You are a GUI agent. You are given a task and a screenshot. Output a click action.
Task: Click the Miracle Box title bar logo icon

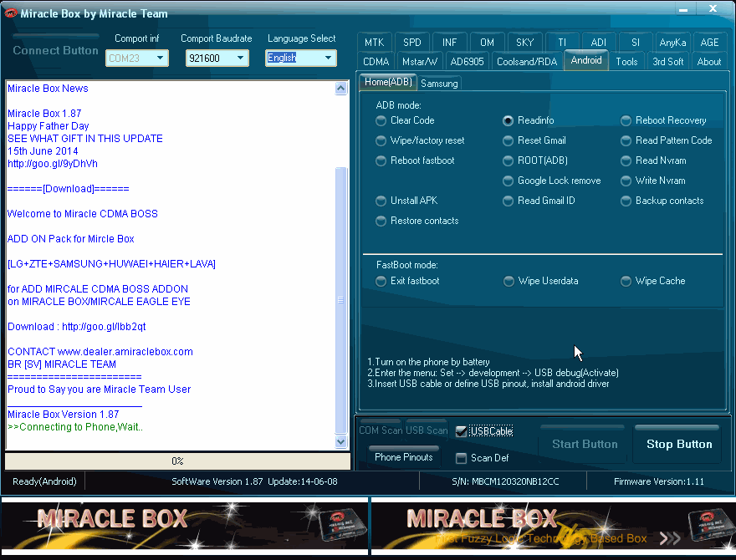[10, 13]
